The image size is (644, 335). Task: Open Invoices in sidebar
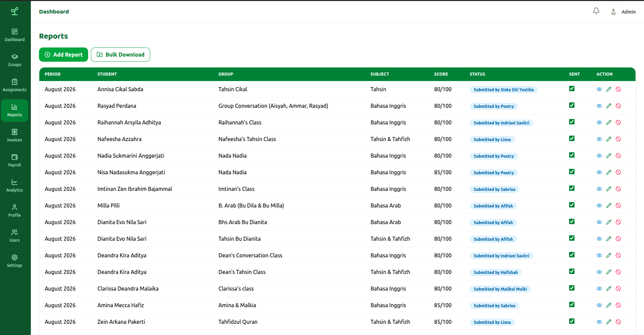pyautogui.click(x=15, y=136)
